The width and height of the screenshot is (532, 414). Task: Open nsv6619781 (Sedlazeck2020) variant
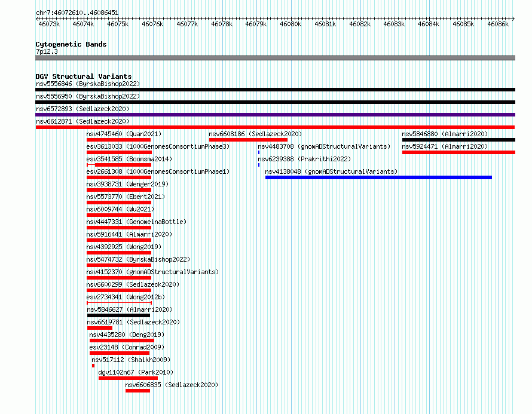tap(133, 322)
